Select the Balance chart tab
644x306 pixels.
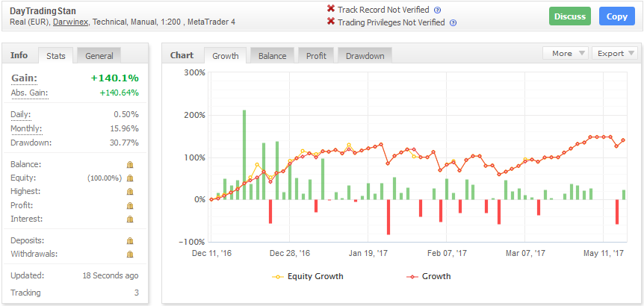272,56
